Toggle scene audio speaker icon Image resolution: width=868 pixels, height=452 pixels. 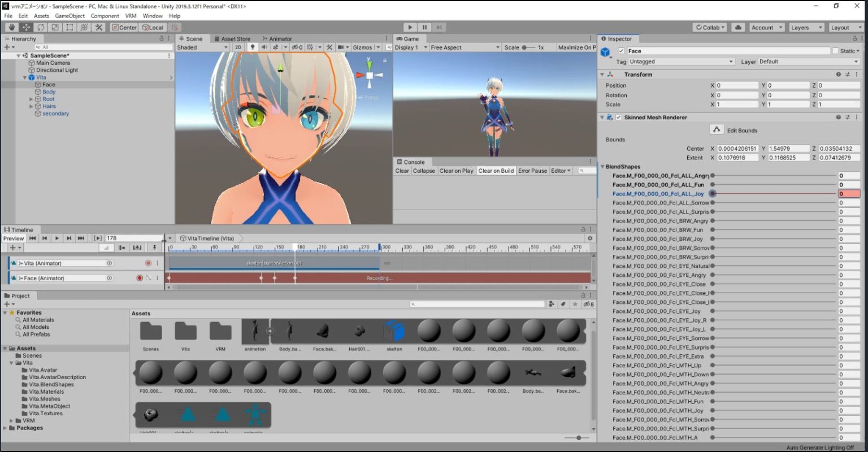264,47
